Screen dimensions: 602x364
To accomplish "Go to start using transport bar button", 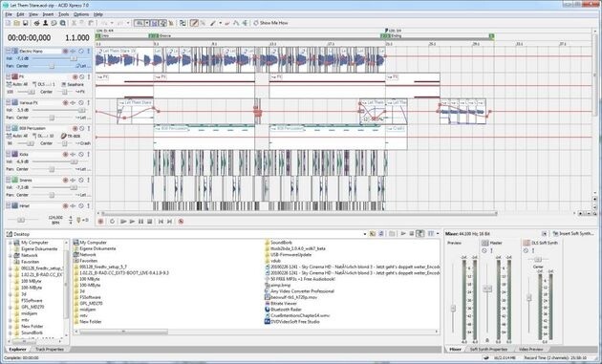I will click(x=161, y=221).
